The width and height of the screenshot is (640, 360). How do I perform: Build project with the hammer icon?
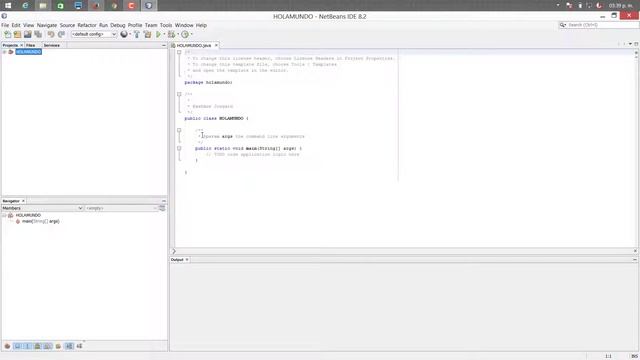(x=137, y=35)
